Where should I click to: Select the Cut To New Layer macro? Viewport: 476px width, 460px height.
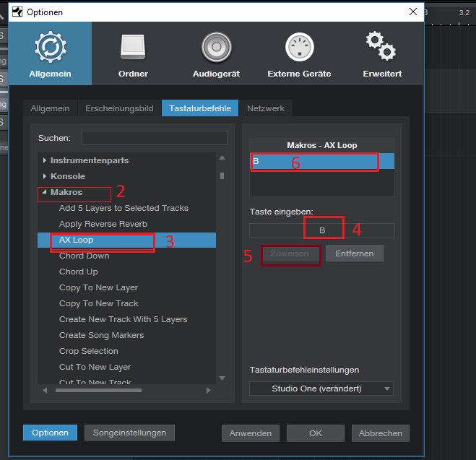(95, 367)
